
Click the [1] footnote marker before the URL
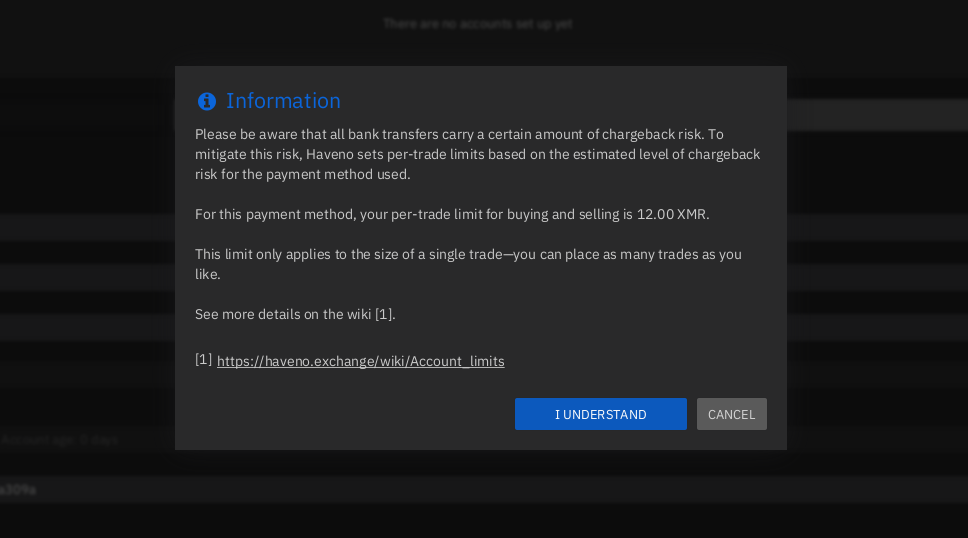click(x=203, y=359)
